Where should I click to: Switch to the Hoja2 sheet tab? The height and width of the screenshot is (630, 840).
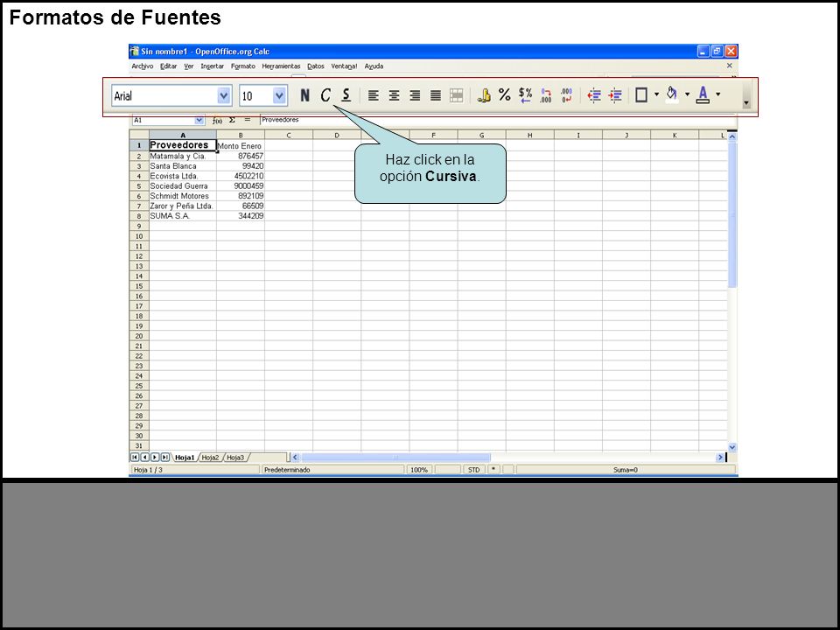click(211, 458)
